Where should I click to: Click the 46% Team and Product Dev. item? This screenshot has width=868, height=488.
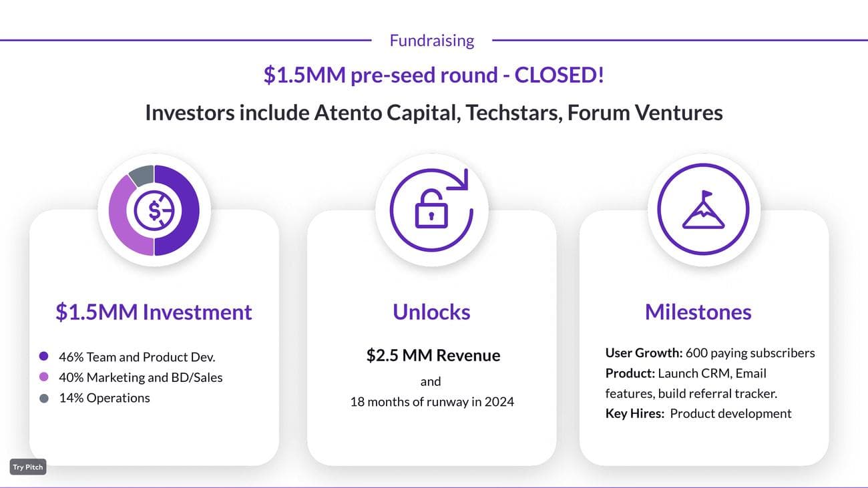[x=137, y=357]
